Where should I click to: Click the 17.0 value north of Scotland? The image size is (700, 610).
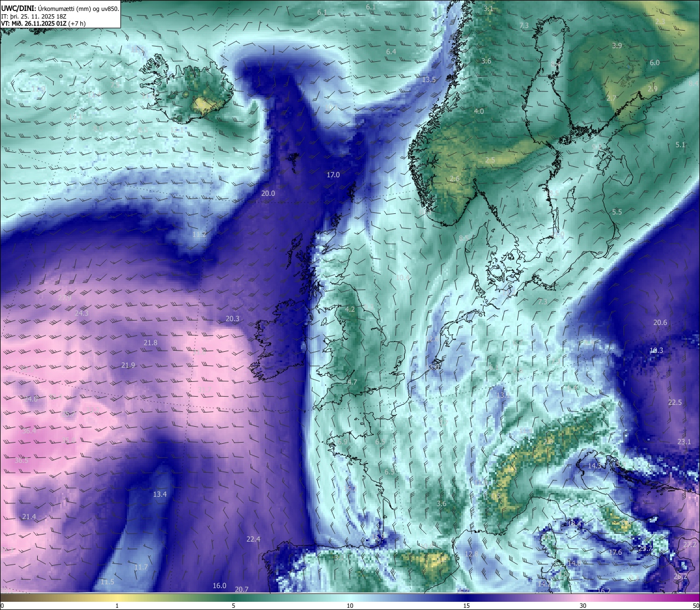333,175
